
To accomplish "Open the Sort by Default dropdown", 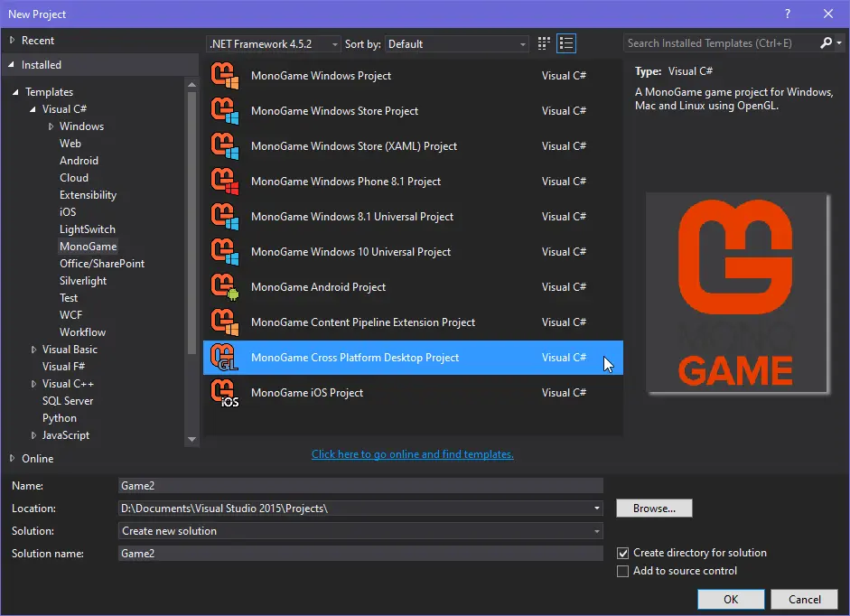I will [457, 44].
